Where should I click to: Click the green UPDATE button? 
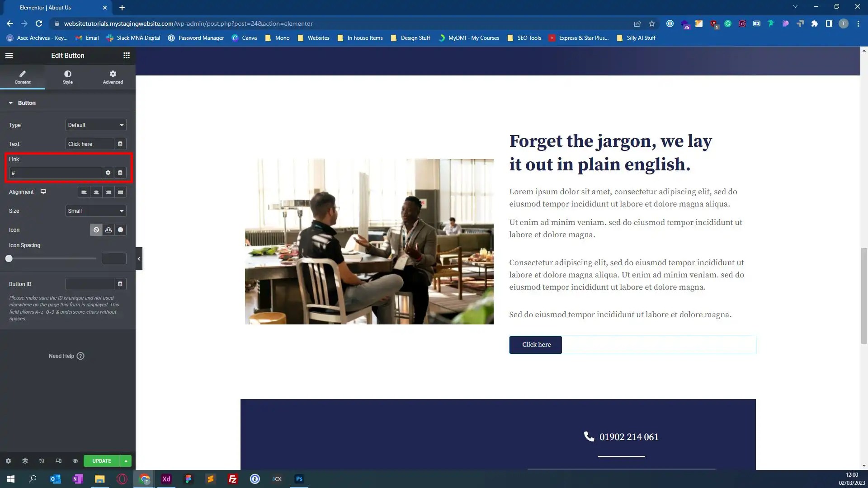[101, 461]
